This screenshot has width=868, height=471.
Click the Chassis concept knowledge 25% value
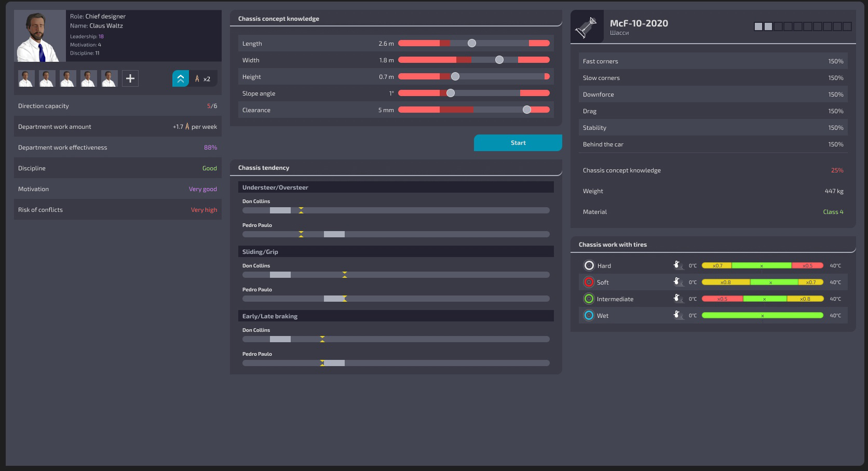point(837,170)
